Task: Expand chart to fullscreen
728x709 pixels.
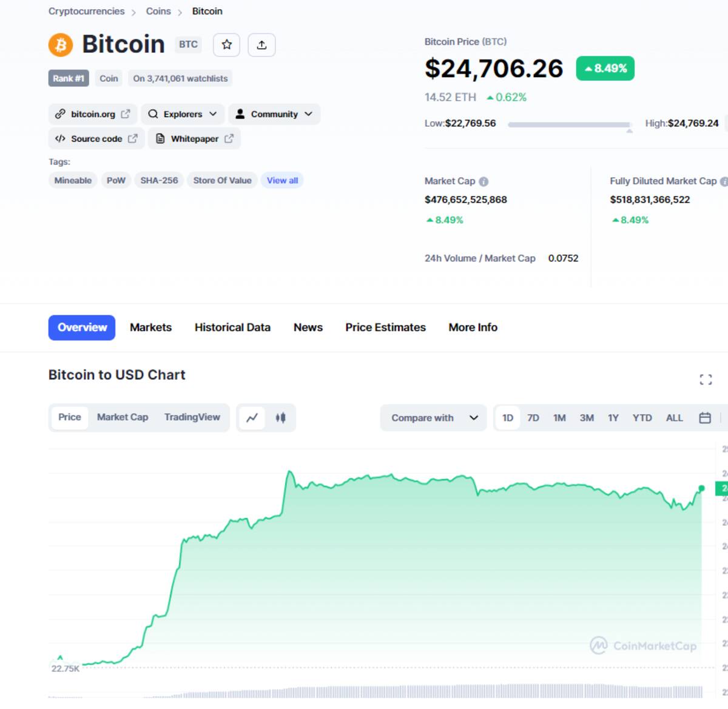Action: click(706, 380)
